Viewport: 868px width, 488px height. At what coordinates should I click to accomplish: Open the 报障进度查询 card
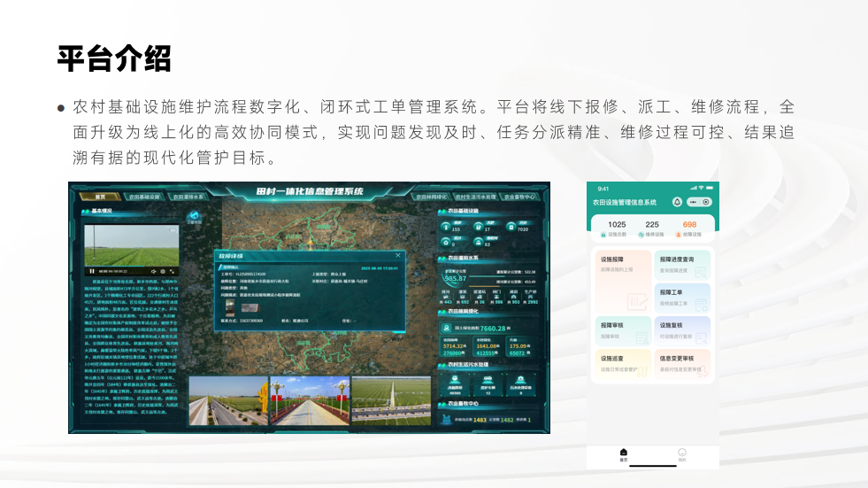682,266
